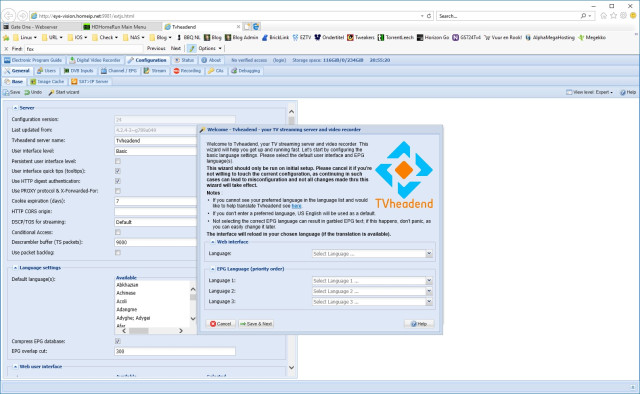Toggle Use PROXY protocol checkbox
Viewport: 640px width, 394px height.
click(118, 191)
